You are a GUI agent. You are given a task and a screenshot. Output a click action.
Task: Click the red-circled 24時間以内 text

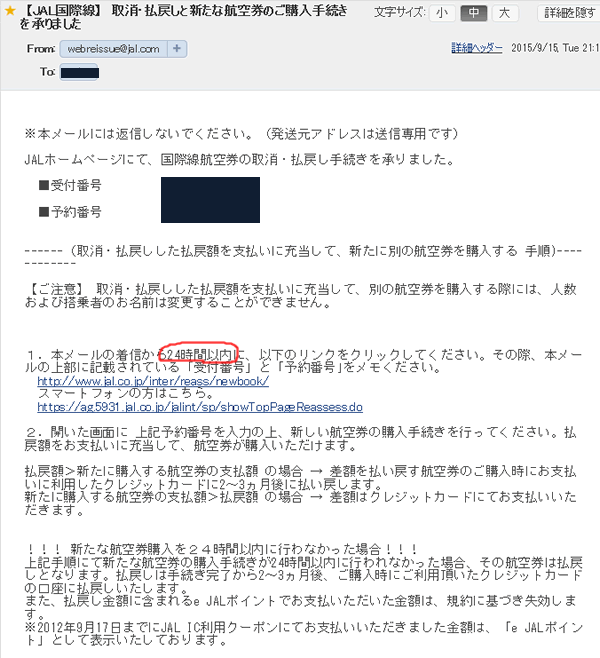199,355
